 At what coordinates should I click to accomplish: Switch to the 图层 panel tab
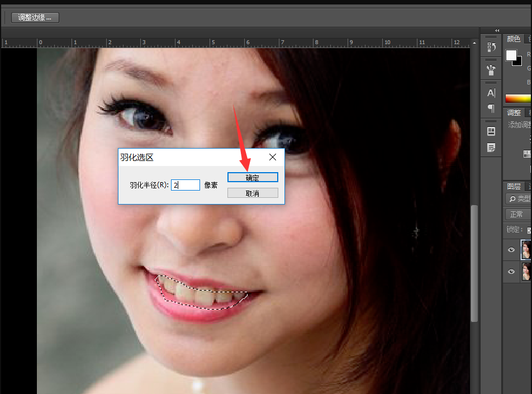pyautogui.click(x=514, y=186)
